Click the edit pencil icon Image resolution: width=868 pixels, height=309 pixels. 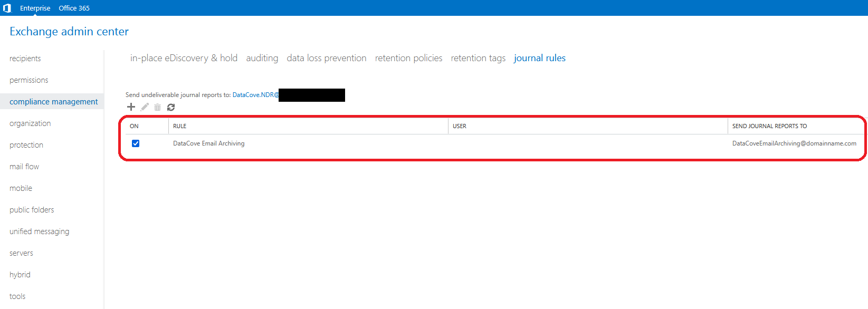tap(145, 107)
